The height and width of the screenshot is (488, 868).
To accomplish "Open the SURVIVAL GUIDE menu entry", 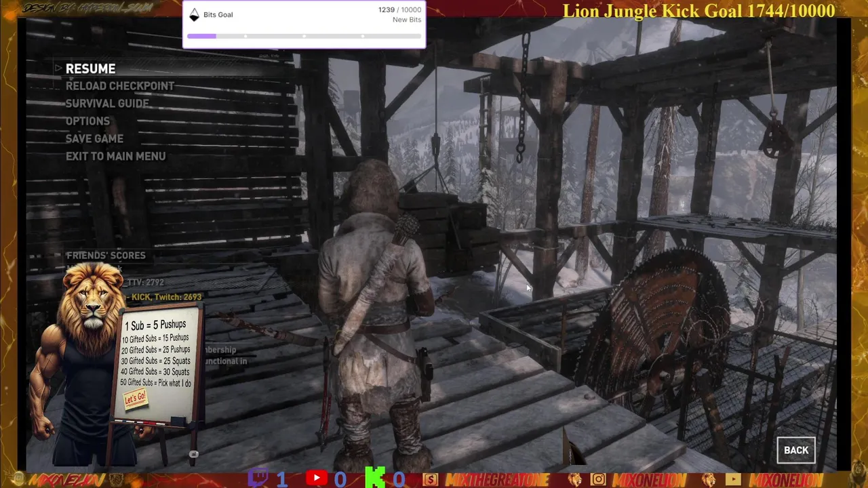I will [107, 104].
